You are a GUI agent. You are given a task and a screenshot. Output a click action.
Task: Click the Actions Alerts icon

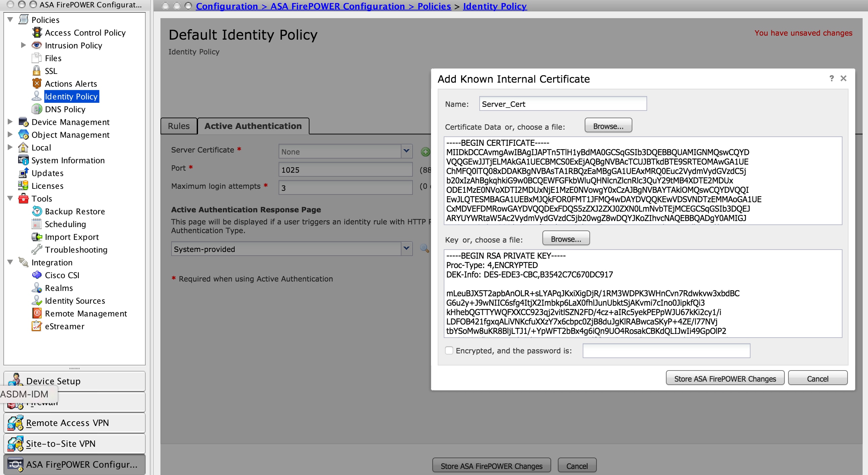[37, 83]
